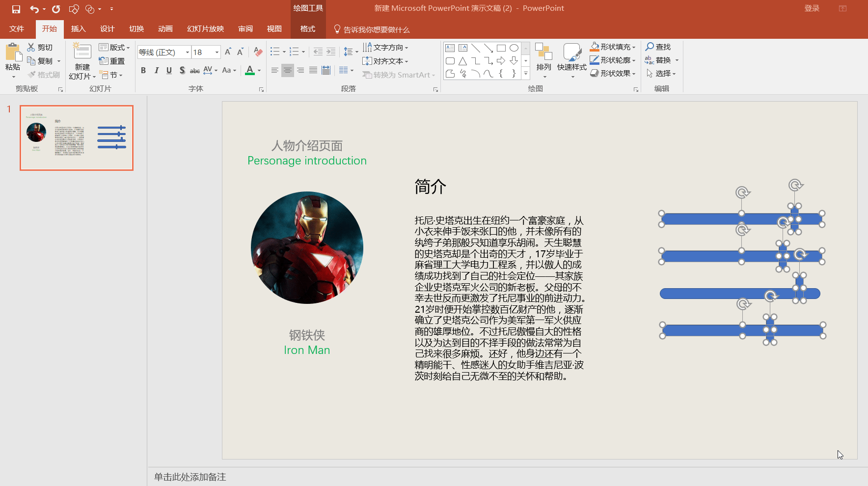Open Quick Styles gallery
This screenshot has height=486, width=868.
pyautogui.click(x=572, y=60)
